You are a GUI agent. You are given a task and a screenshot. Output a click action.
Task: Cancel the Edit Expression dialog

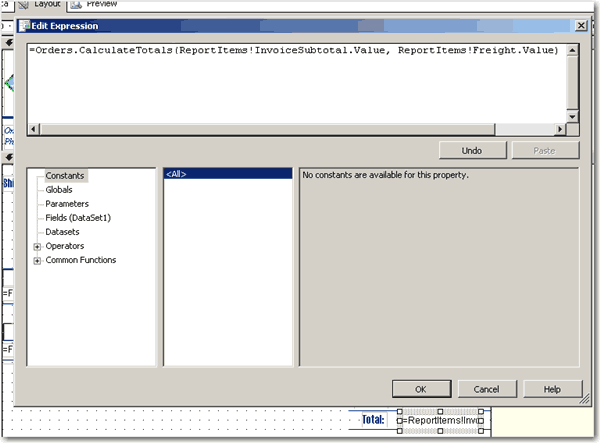(x=486, y=389)
